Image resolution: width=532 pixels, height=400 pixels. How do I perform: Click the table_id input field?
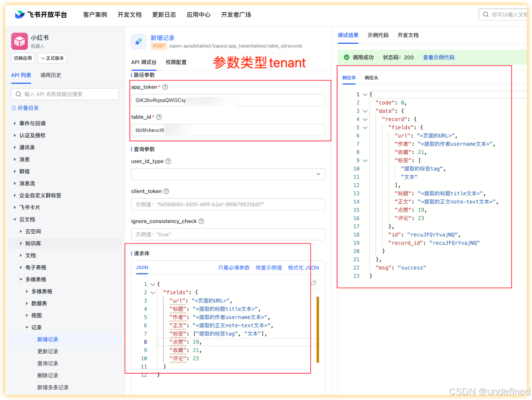(x=228, y=130)
